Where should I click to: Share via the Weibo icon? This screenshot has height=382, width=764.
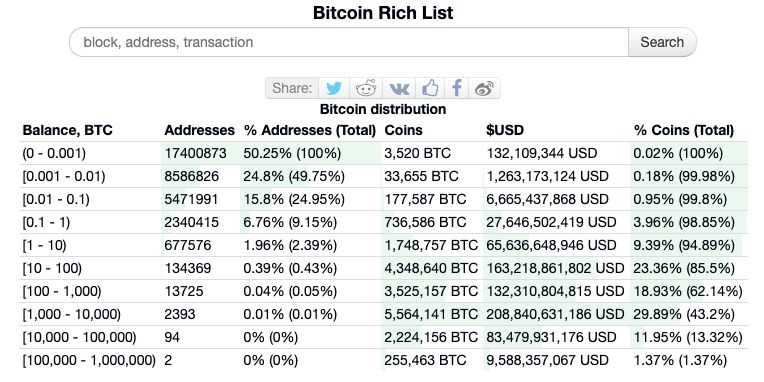pyautogui.click(x=484, y=89)
